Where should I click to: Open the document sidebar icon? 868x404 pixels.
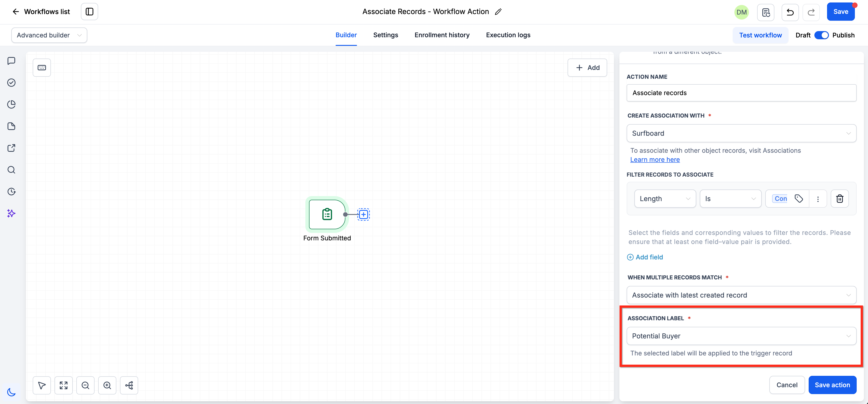click(x=11, y=126)
